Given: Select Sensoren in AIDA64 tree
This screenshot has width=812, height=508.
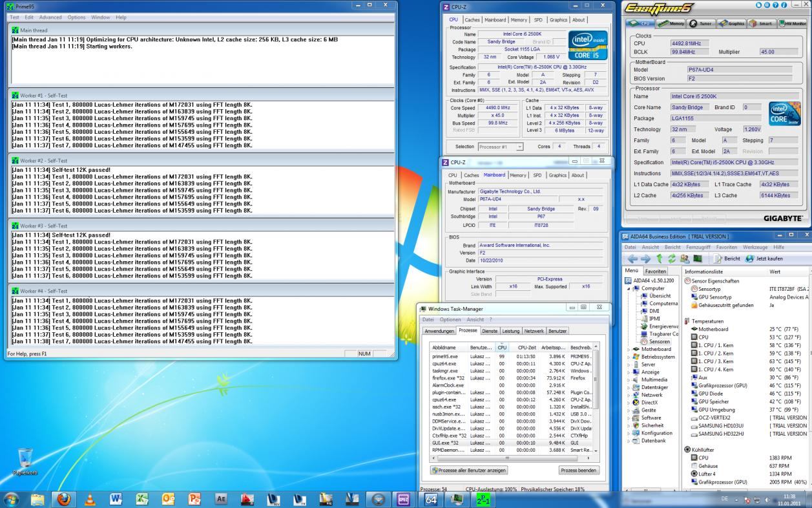Looking at the screenshot, I should coord(659,341).
